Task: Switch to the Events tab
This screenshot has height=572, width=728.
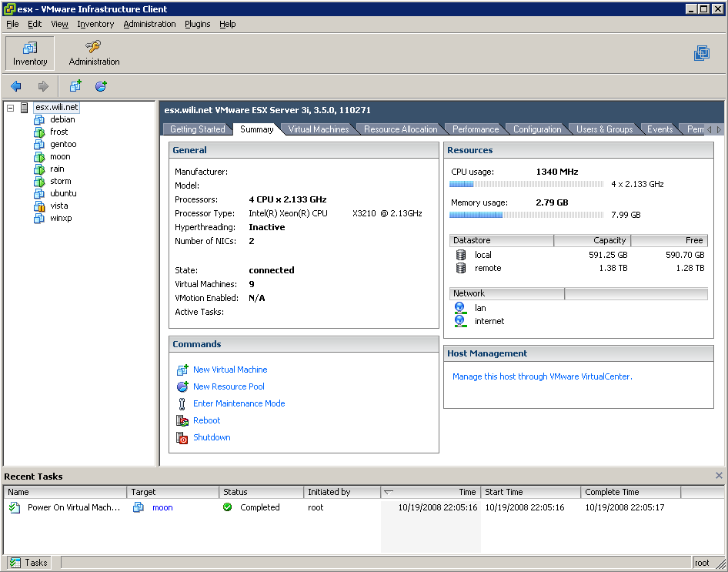Action: coord(660,129)
